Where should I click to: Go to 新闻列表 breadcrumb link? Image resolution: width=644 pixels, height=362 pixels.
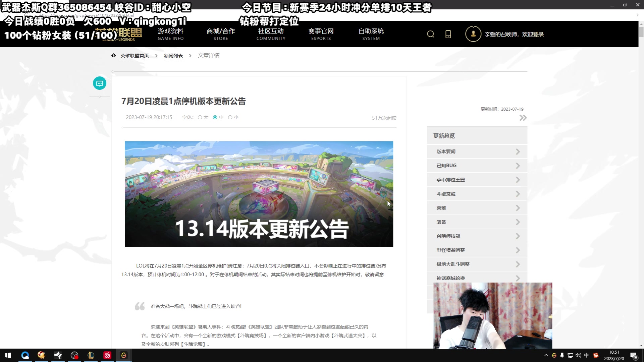tap(173, 56)
